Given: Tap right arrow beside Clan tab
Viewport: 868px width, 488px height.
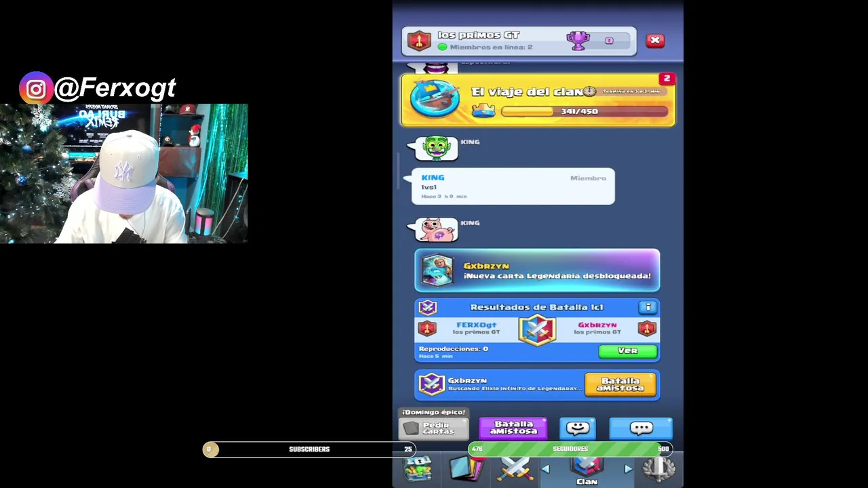Looking at the screenshot, I should coord(628,469).
